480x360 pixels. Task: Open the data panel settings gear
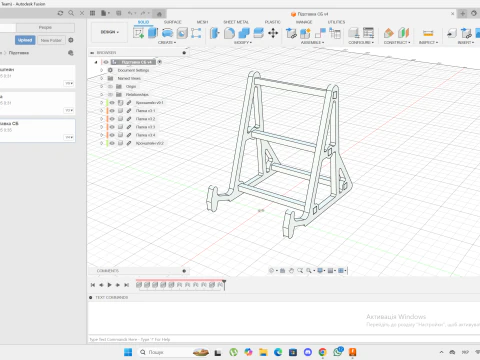[x=71, y=40]
